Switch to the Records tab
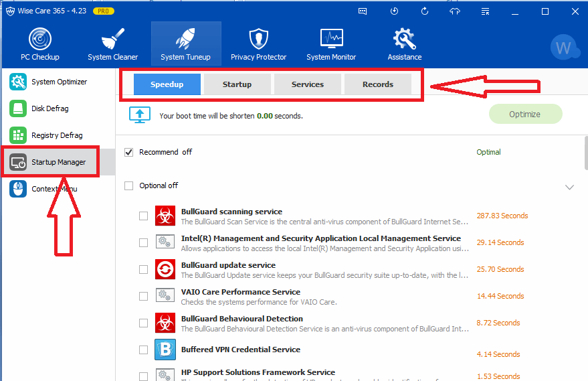The image size is (588, 381). pos(378,84)
